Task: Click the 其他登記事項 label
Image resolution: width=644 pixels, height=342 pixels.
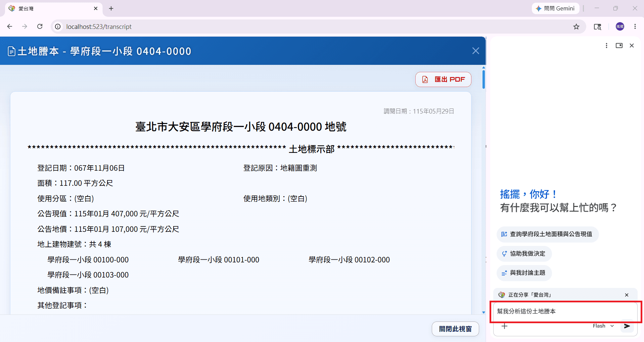Action: 62,305
